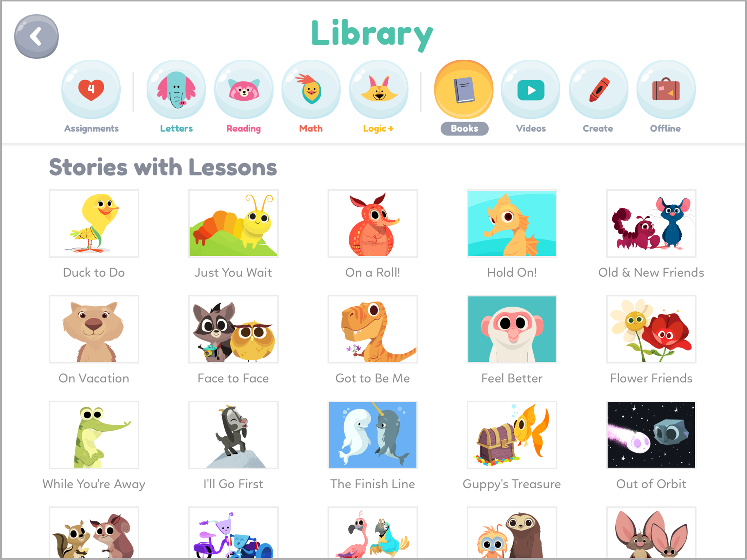
Task: Select the Reading red panda icon
Action: tap(244, 90)
